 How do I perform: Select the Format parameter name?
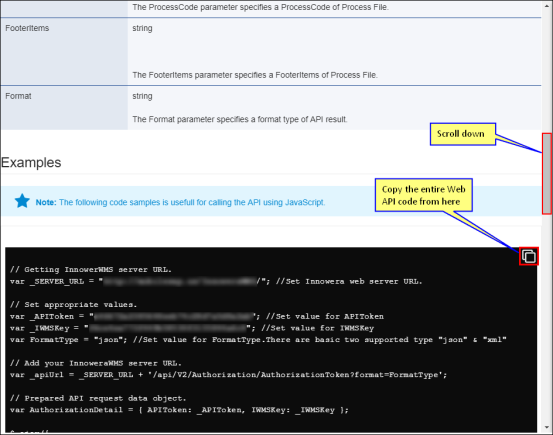pyautogui.click(x=18, y=96)
